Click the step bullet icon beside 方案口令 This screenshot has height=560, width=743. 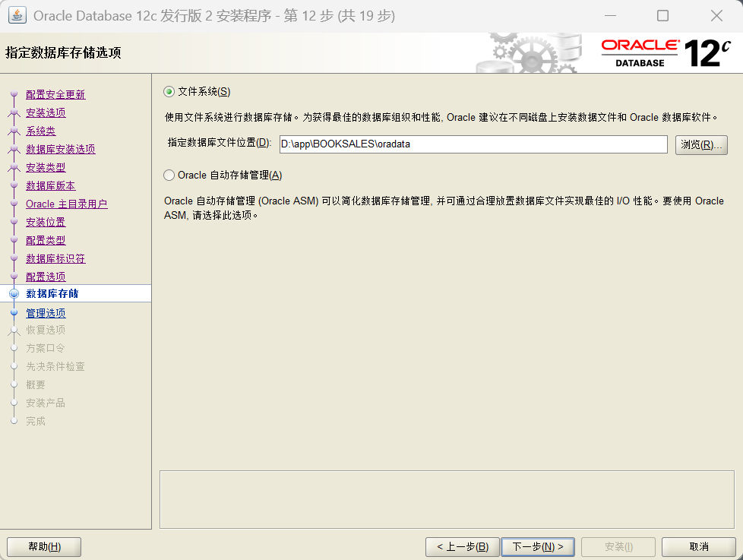[14, 348]
